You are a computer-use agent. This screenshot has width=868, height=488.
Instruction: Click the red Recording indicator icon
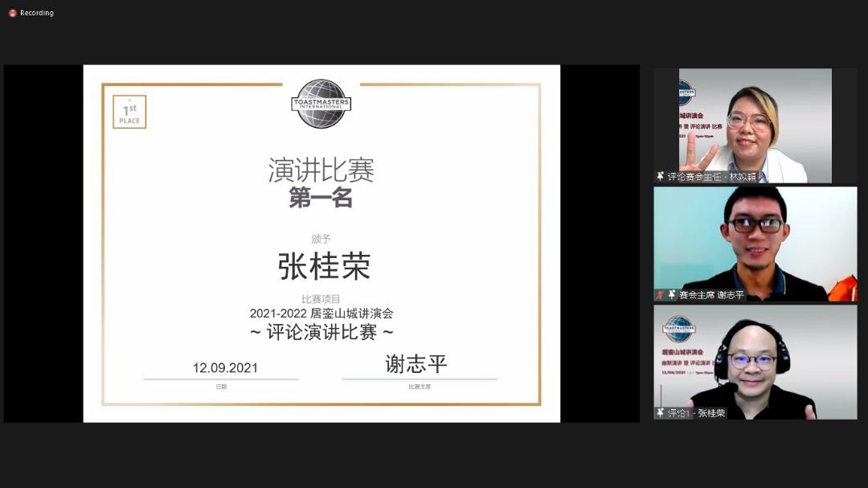[x=12, y=13]
